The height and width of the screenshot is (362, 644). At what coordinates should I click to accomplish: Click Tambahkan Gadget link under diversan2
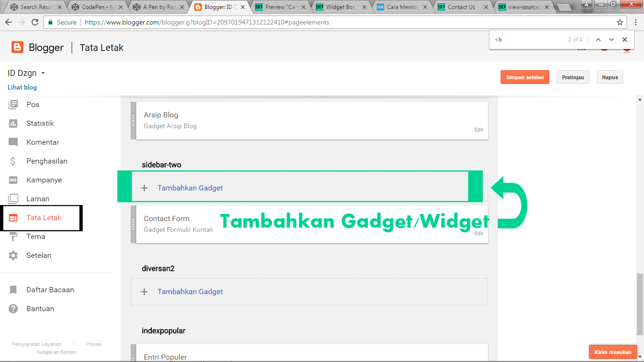coord(190,292)
